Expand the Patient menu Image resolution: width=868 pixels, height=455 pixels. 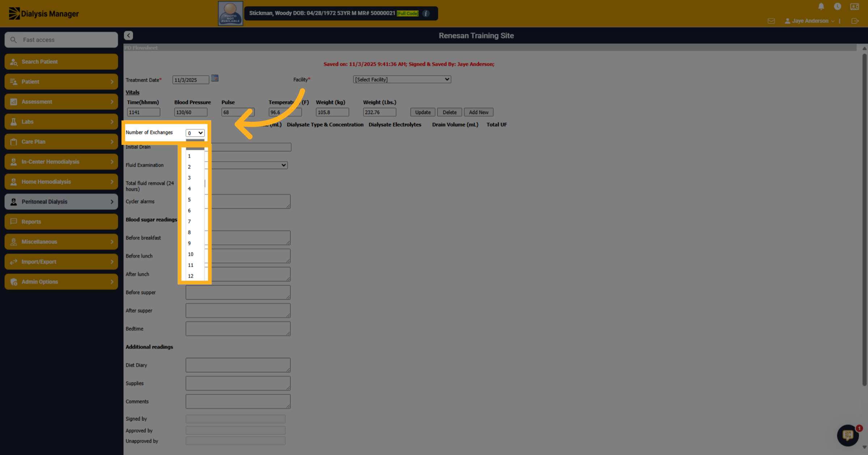pos(61,82)
